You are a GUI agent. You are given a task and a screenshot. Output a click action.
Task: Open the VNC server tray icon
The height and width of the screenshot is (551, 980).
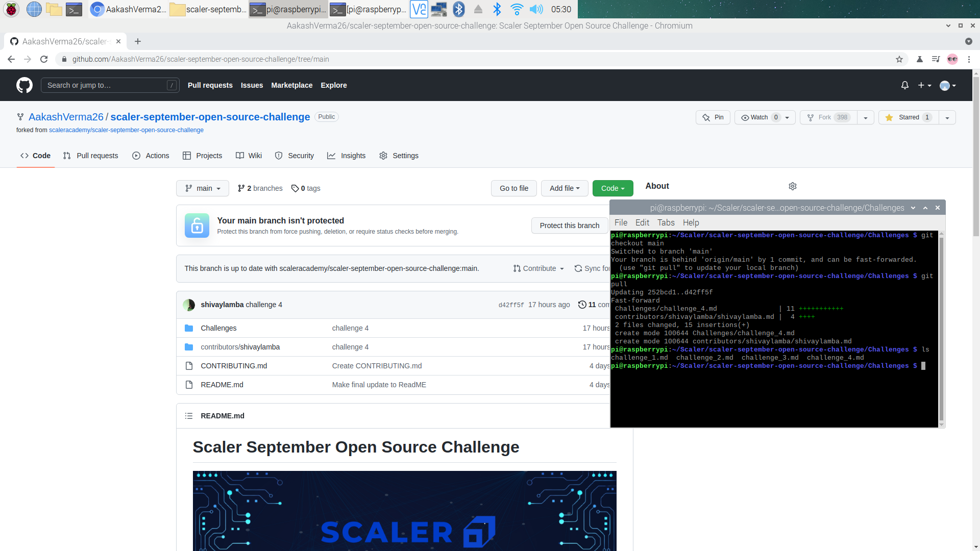(419, 9)
